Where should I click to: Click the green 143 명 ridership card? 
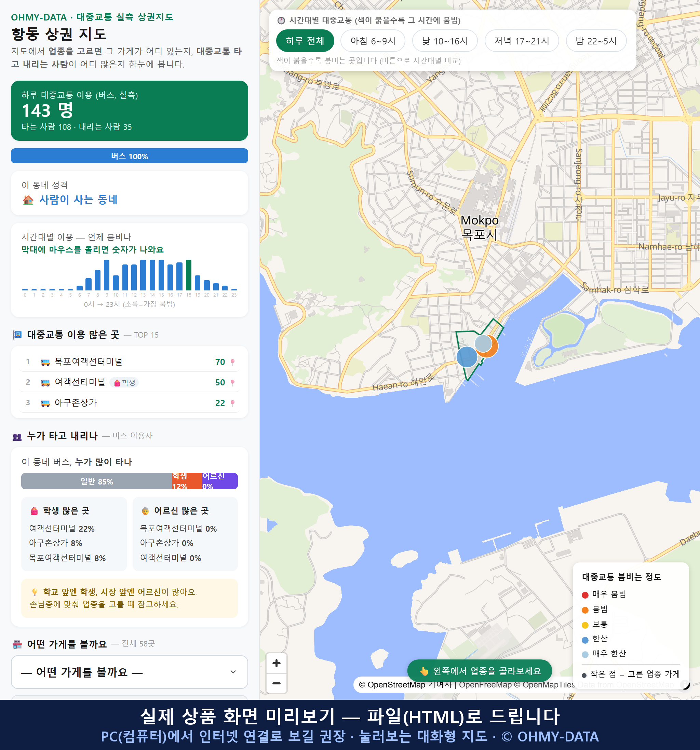(130, 111)
